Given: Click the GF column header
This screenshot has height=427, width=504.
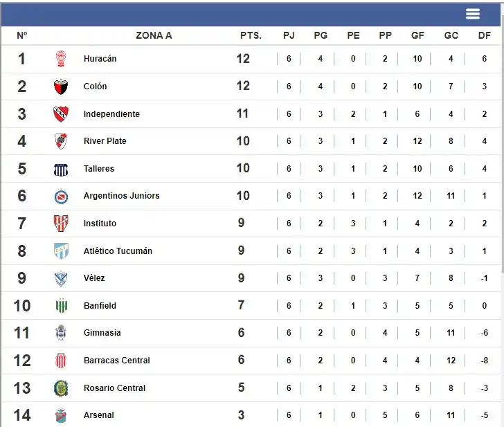Looking at the screenshot, I should pyautogui.click(x=417, y=36).
